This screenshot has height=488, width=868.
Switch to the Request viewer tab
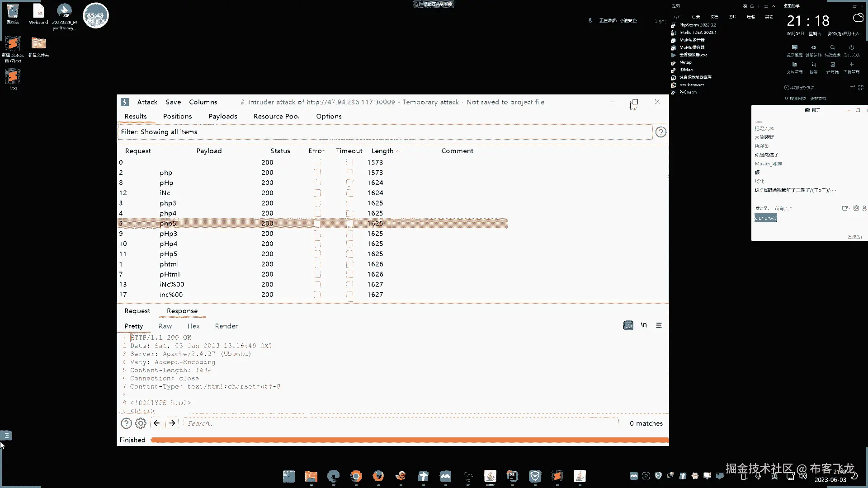137,311
